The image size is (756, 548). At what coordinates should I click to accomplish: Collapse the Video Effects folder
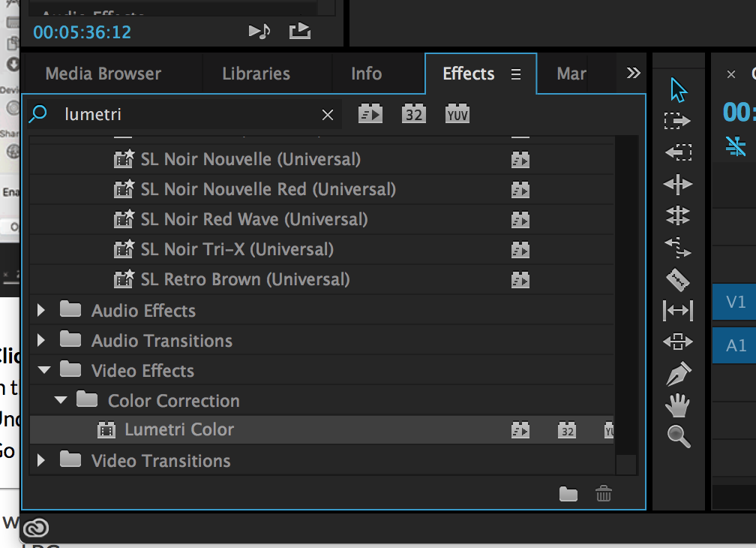tap(43, 371)
